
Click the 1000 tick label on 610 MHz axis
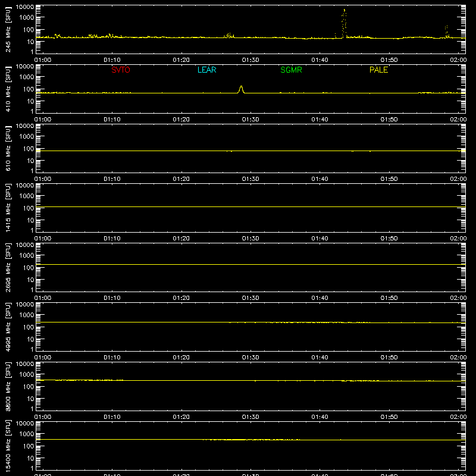[27, 136]
